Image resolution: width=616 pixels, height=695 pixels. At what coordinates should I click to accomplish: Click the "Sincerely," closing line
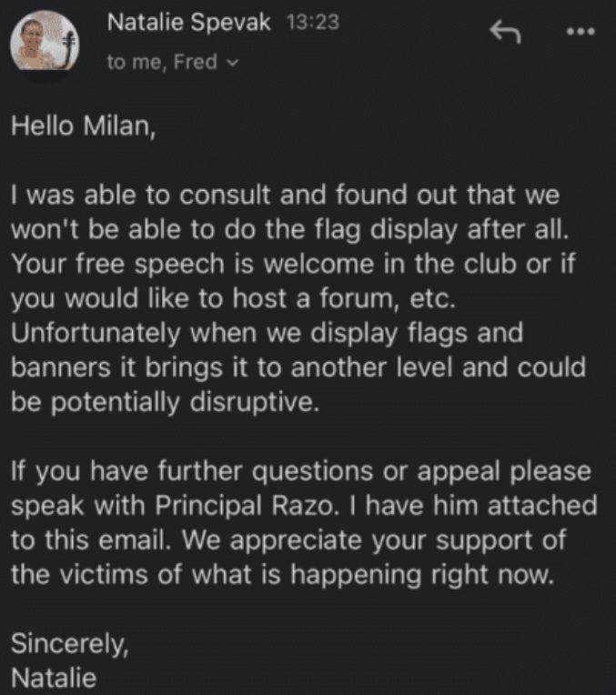(x=69, y=644)
